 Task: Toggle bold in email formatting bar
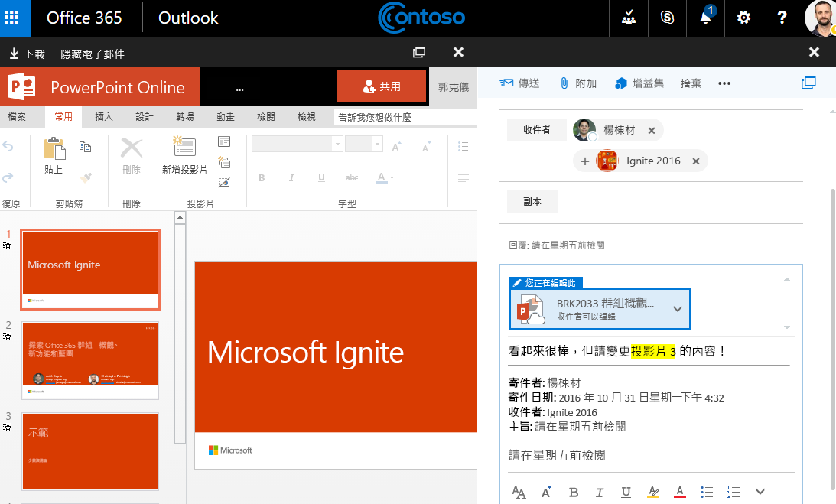pyautogui.click(x=573, y=492)
